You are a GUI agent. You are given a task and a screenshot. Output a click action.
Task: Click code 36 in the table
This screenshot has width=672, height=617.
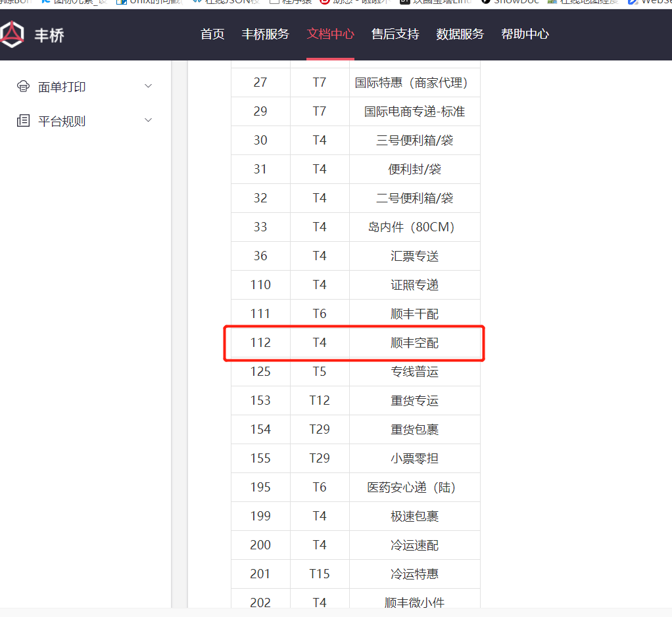[260, 256]
